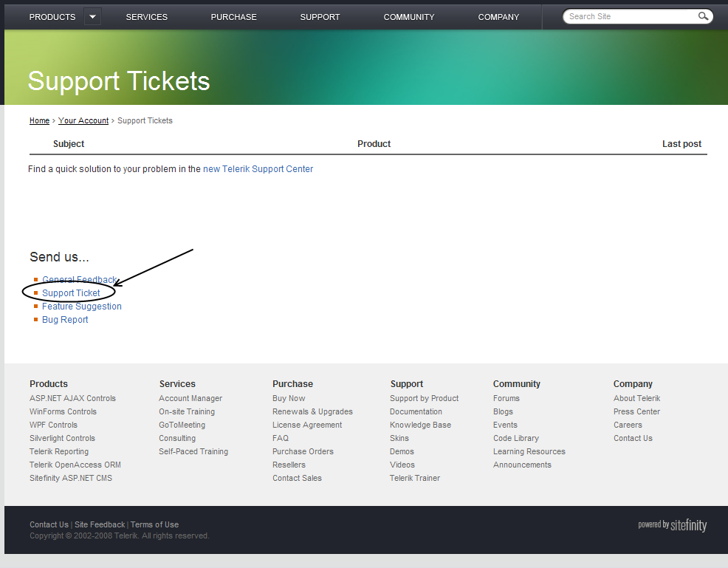Viewport: 728px width, 568px height.
Task: Open the Support Ticket link
Action: click(x=71, y=293)
